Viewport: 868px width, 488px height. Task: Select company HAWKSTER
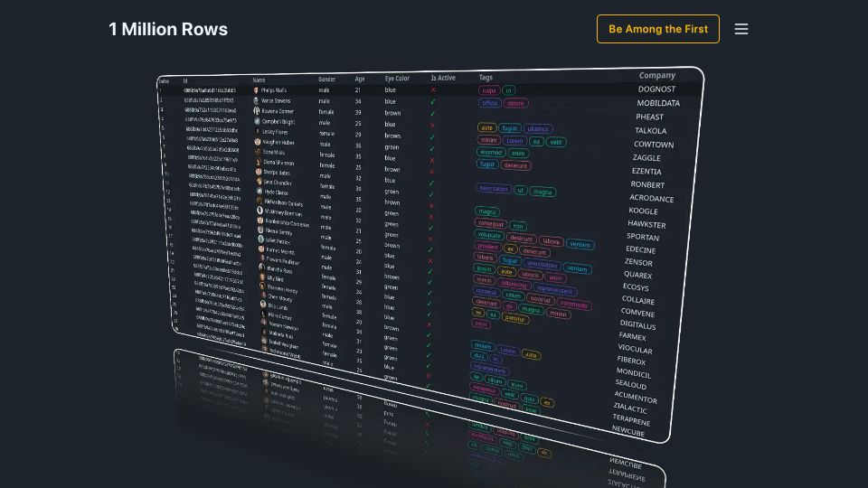click(x=646, y=225)
